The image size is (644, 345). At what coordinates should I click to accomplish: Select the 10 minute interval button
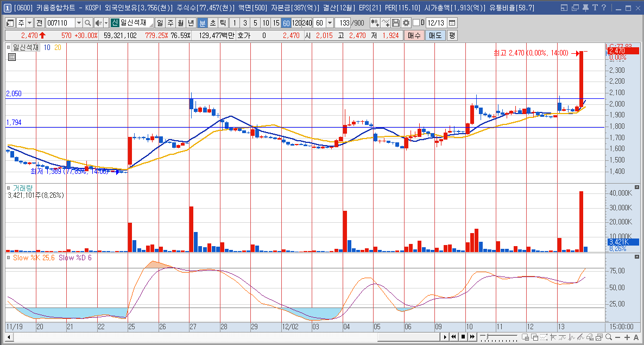pos(266,23)
